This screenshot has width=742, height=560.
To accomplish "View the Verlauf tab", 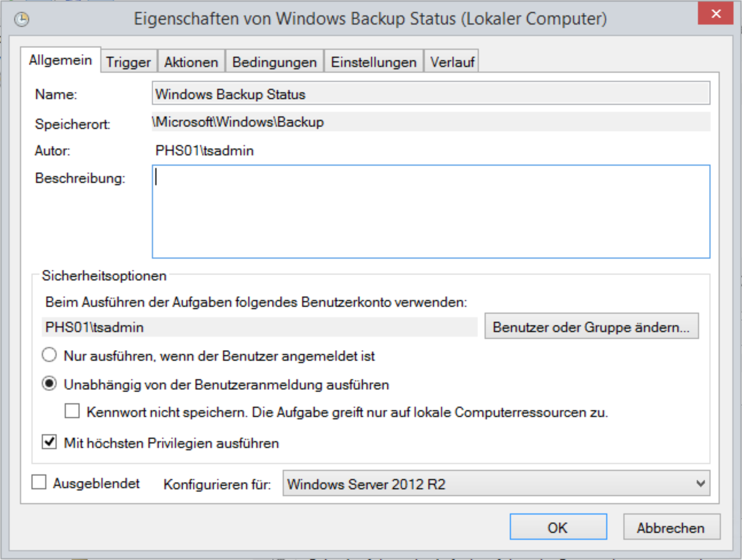I will 452,62.
